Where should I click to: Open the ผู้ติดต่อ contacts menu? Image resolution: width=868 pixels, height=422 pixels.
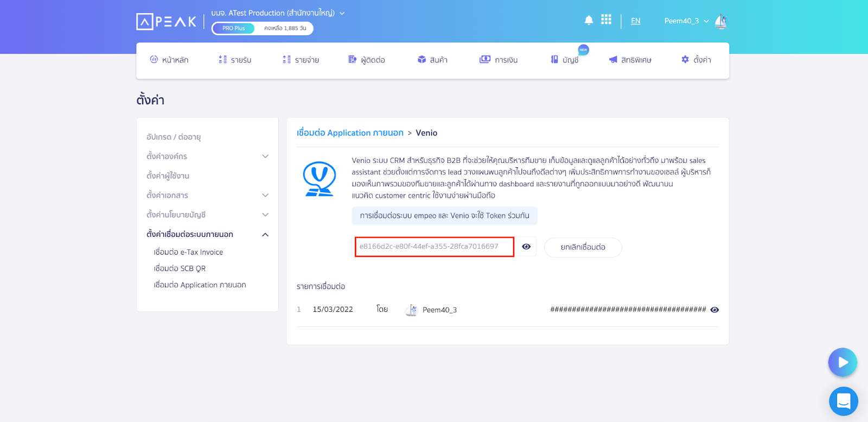(x=367, y=60)
